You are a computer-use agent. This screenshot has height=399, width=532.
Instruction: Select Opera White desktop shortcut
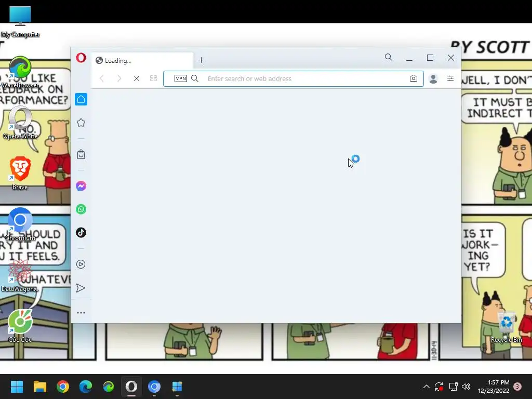(20, 123)
